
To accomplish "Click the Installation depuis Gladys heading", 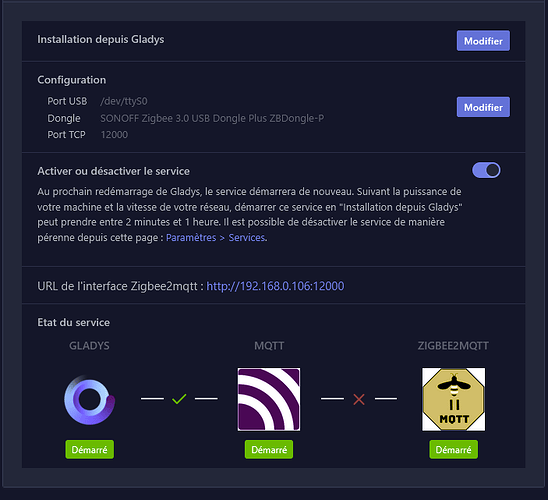I will (101, 39).
